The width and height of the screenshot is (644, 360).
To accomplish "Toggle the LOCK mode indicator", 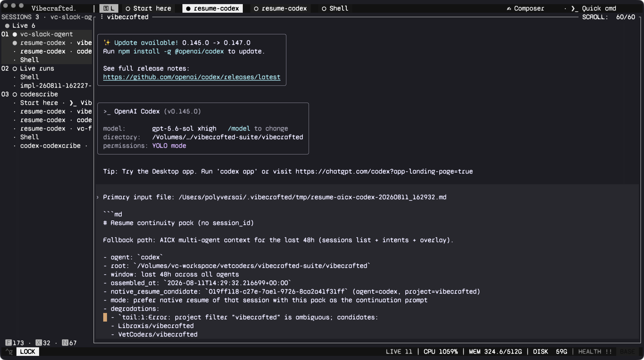I will pos(27,352).
